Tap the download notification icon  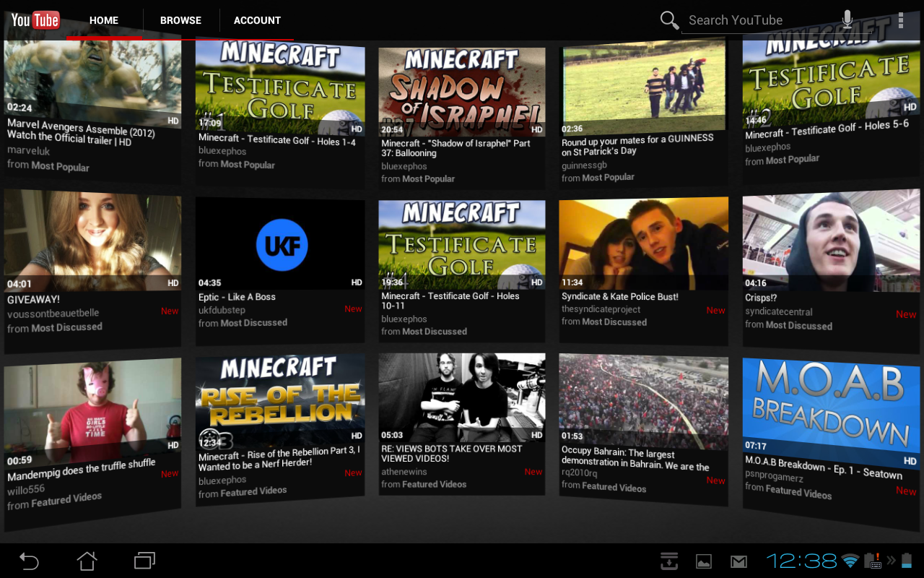[669, 561]
